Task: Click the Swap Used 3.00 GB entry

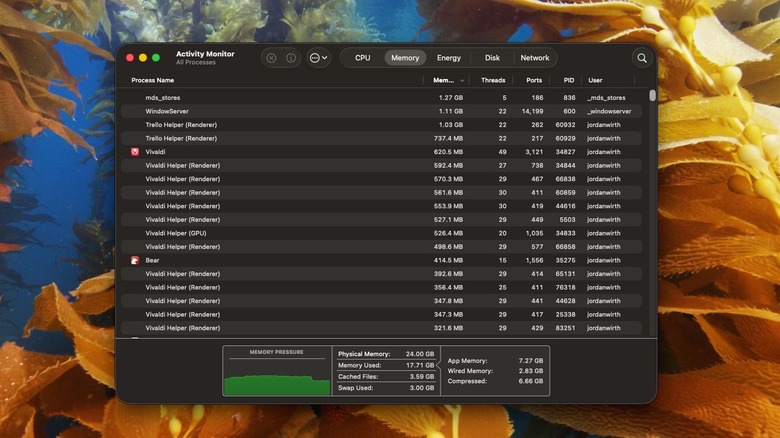Action: tap(386, 388)
